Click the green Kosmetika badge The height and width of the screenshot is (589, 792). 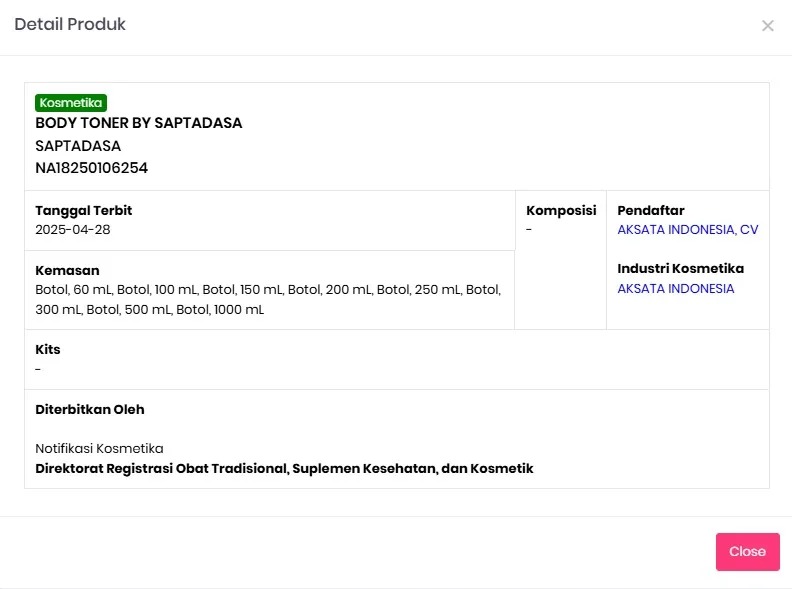coord(71,103)
